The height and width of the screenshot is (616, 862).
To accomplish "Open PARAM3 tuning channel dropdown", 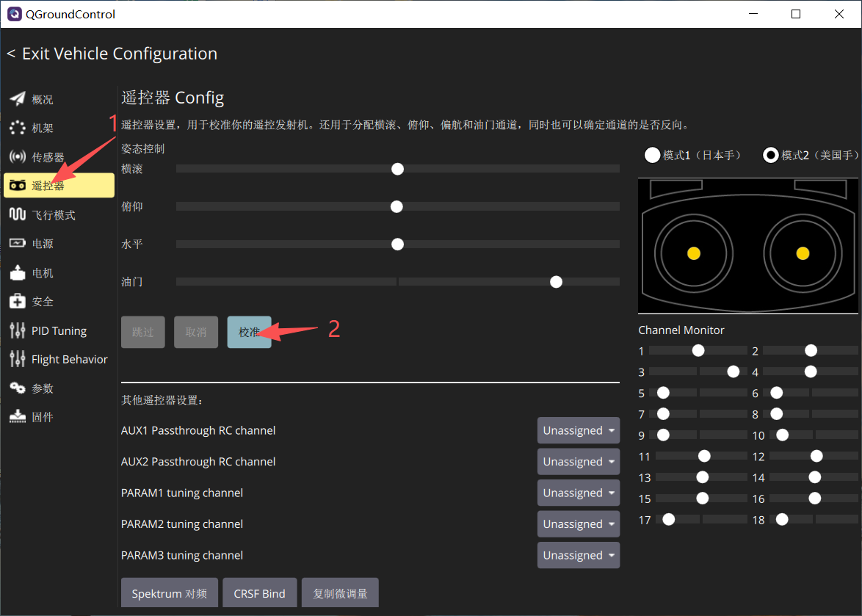I will (579, 555).
